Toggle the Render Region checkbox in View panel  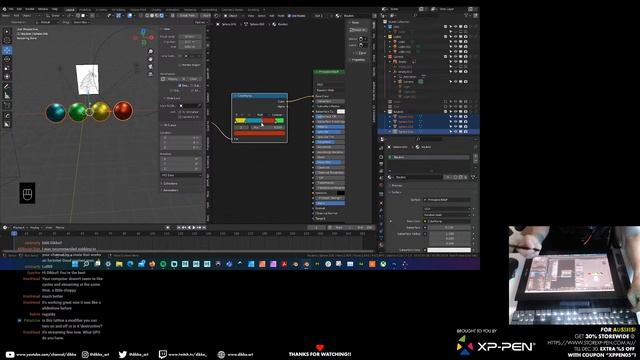[180, 65]
